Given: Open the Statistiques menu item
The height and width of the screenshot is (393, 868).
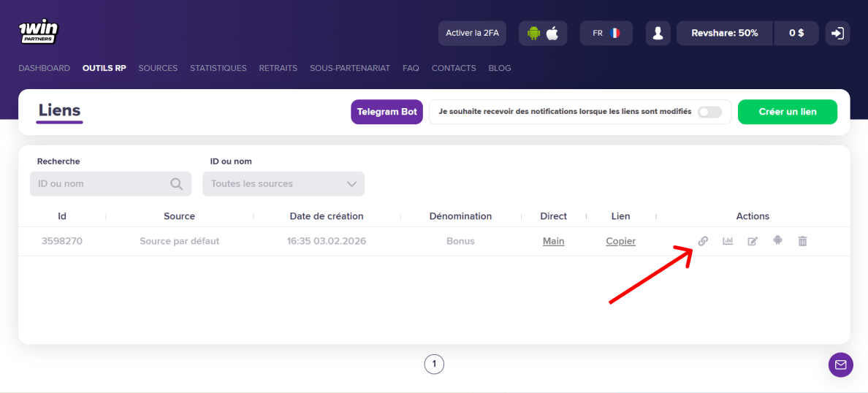Looking at the screenshot, I should click(x=218, y=68).
